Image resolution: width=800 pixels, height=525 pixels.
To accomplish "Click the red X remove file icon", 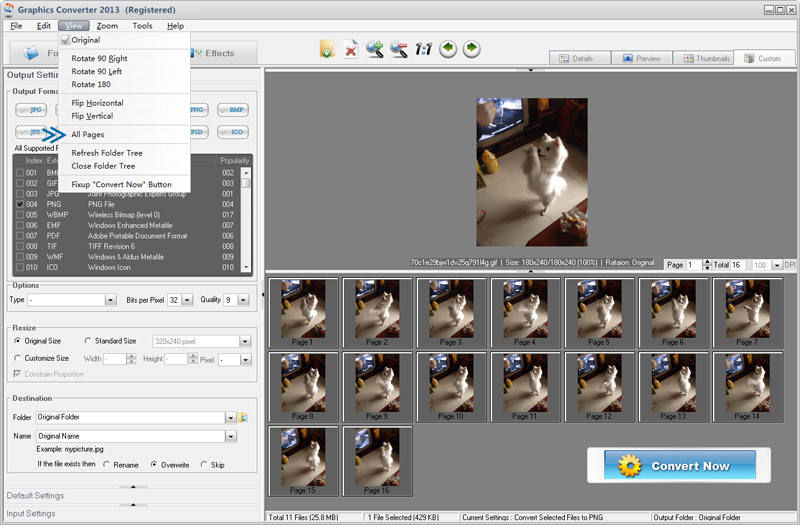I will pos(351,49).
